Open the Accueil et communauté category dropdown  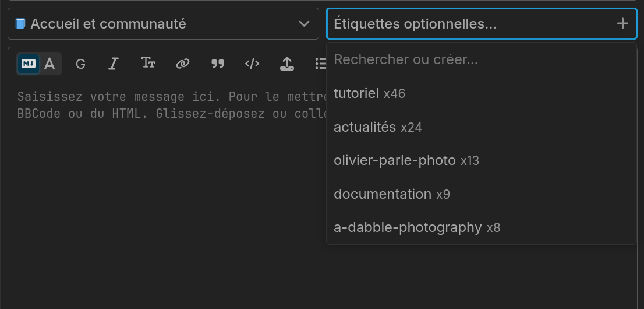pos(163,24)
